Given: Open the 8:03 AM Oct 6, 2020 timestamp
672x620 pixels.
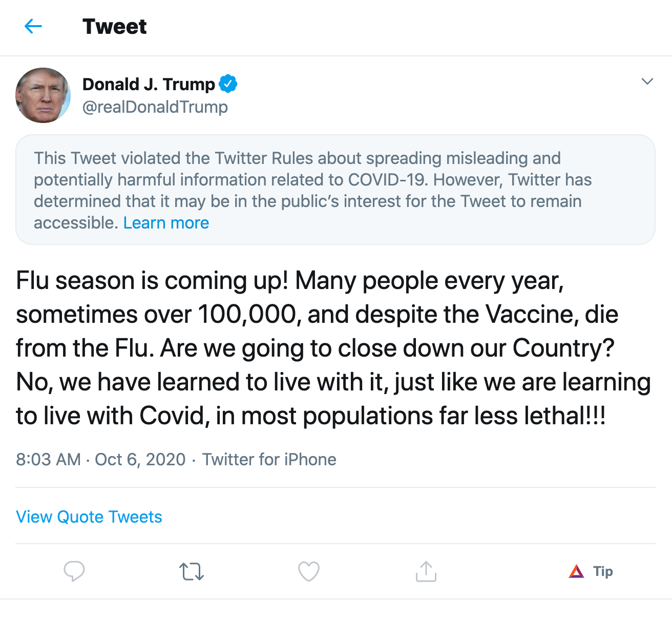Looking at the screenshot, I should click(100, 459).
